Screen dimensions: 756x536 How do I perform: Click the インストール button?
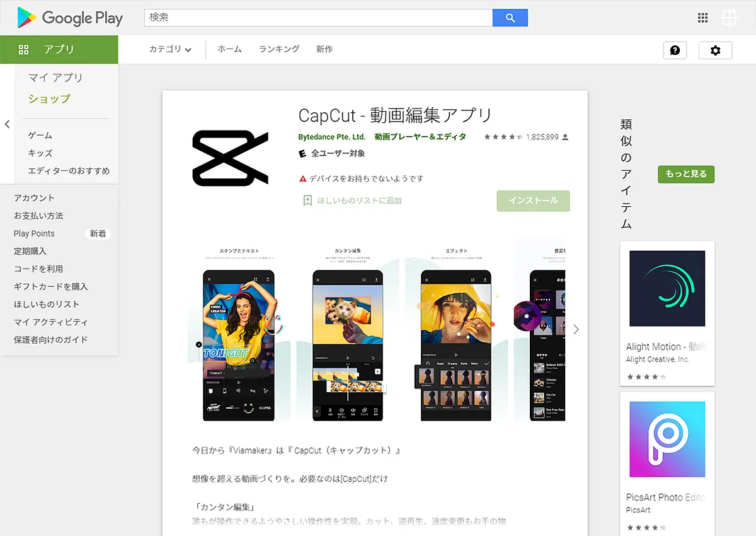[x=533, y=201]
